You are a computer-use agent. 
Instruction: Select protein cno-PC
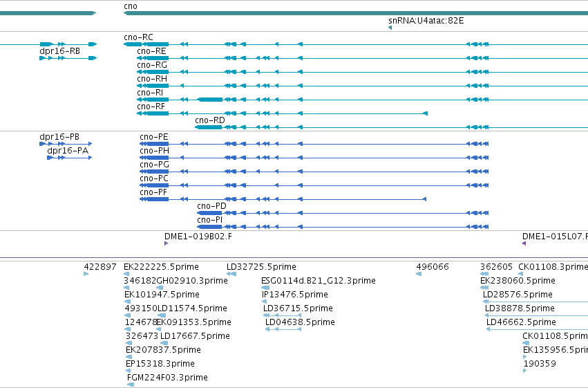[154, 178]
